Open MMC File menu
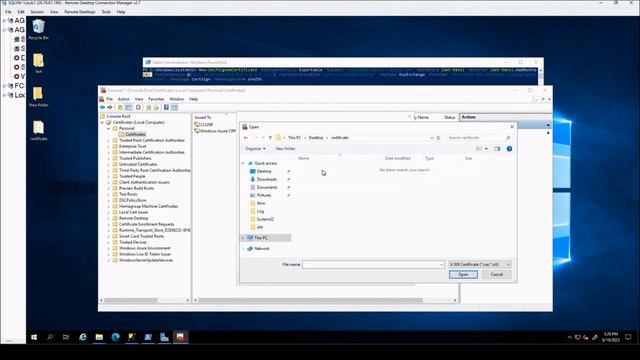640x360 pixels. pyautogui.click(x=109, y=99)
